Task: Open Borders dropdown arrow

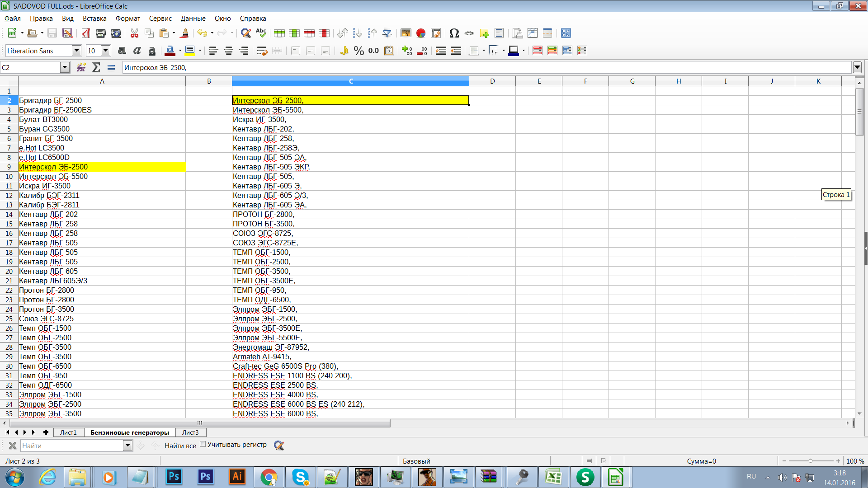Action: [484, 51]
